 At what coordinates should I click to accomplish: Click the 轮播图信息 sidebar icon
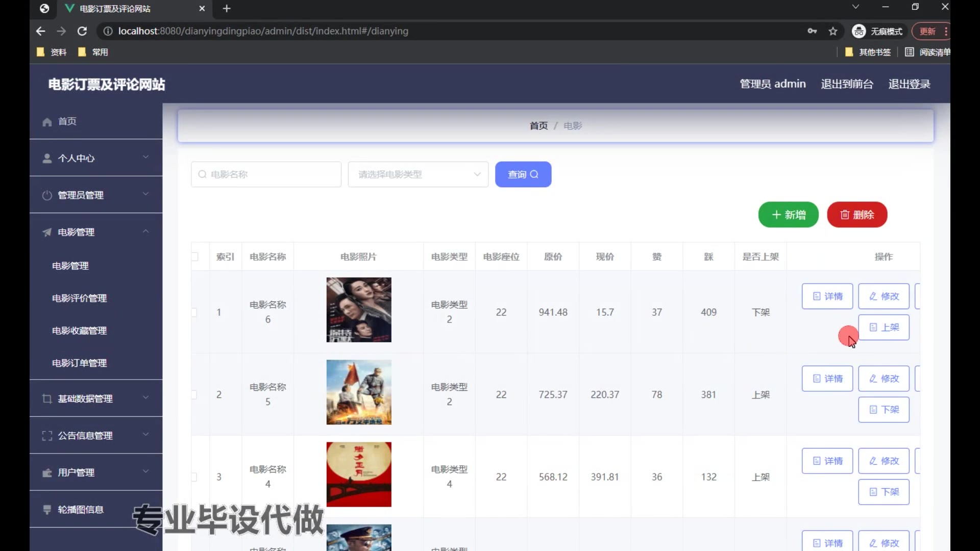point(47,510)
